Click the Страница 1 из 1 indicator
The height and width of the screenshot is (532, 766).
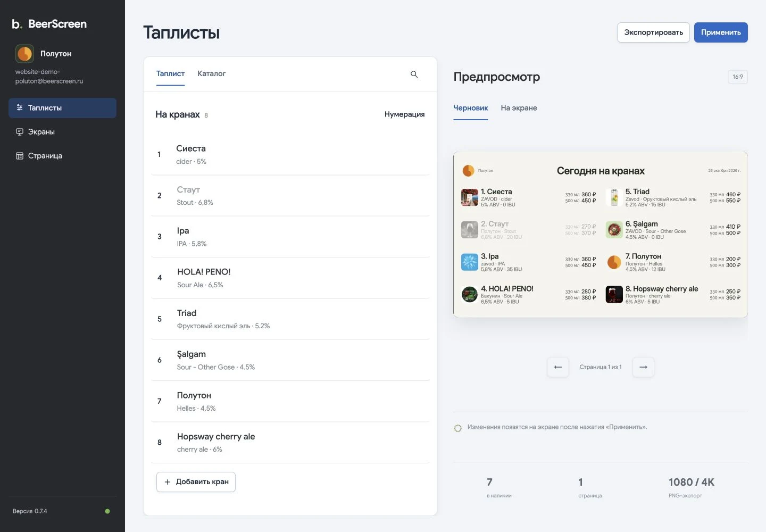601,367
